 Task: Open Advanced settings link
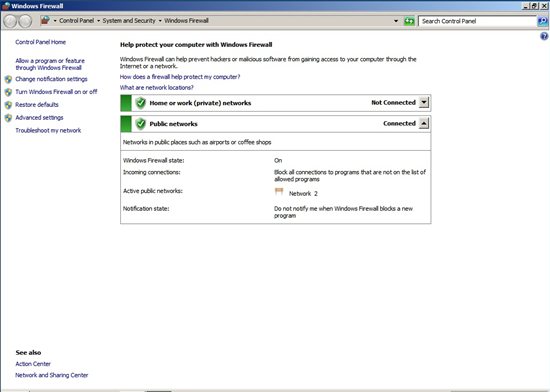[39, 118]
